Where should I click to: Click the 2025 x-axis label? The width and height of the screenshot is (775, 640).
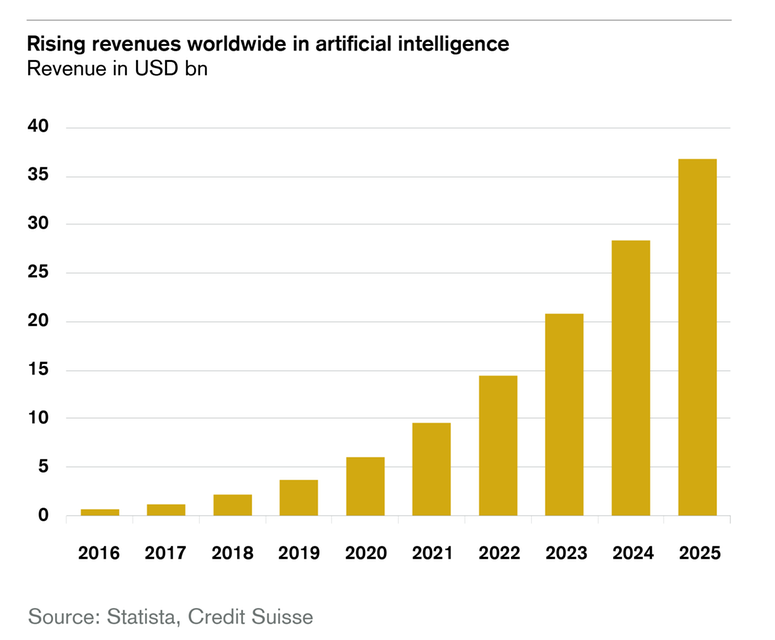697,552
